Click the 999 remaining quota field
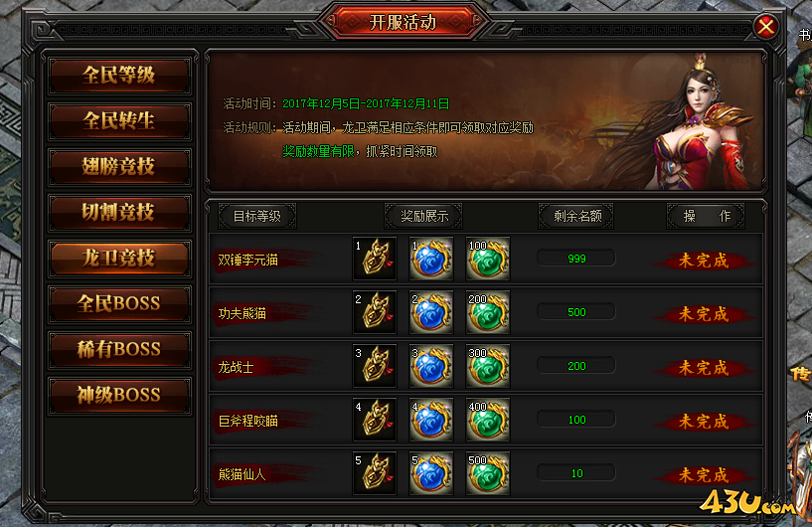 click(x=576, y=259)
